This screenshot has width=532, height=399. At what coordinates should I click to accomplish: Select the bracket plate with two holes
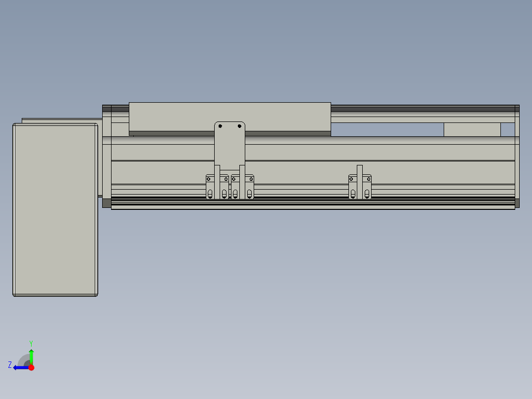(229, 146)
